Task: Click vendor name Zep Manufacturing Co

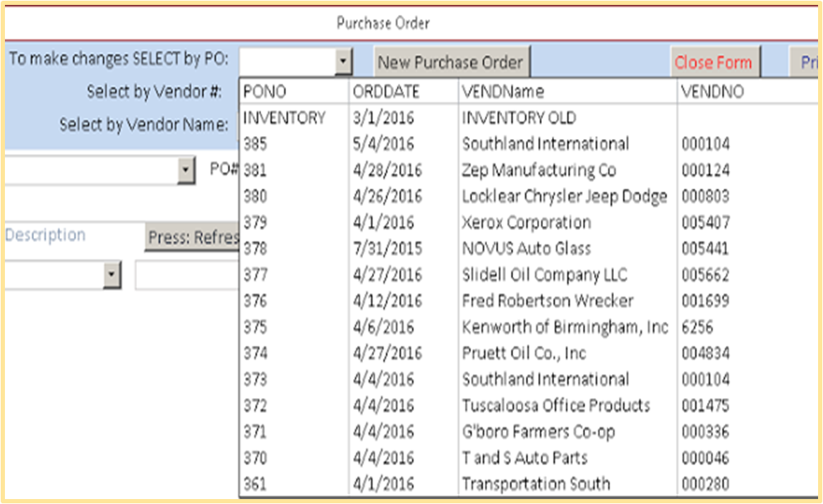Action: click(x=539, y=170)
